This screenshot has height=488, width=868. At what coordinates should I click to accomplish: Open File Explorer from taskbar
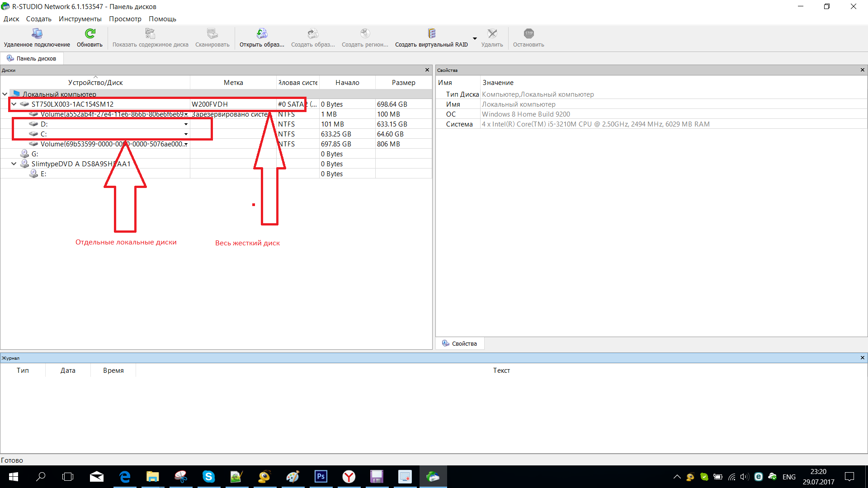coord(153,477)
